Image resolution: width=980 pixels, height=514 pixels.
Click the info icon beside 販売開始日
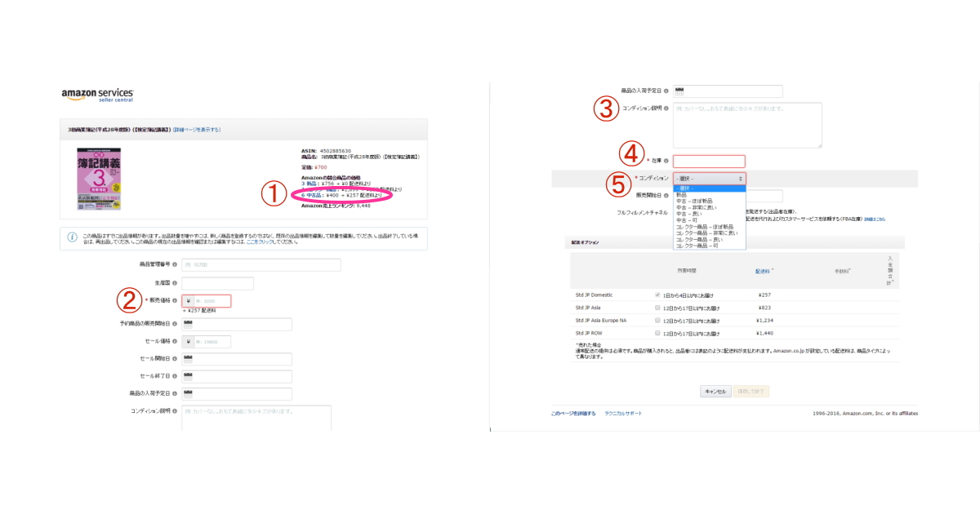(x=666, y=195)
